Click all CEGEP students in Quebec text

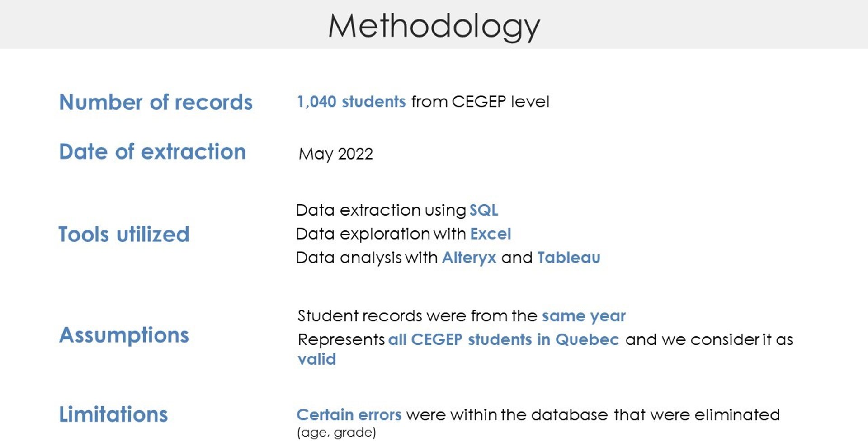[504, 339]
